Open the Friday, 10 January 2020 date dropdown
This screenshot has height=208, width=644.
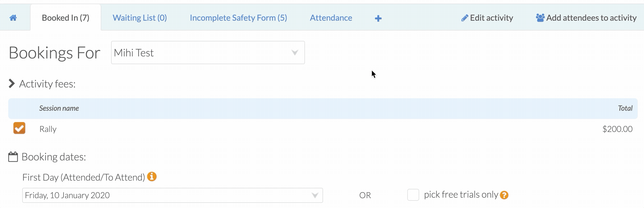pyautogui.click(x=173, y=195)
